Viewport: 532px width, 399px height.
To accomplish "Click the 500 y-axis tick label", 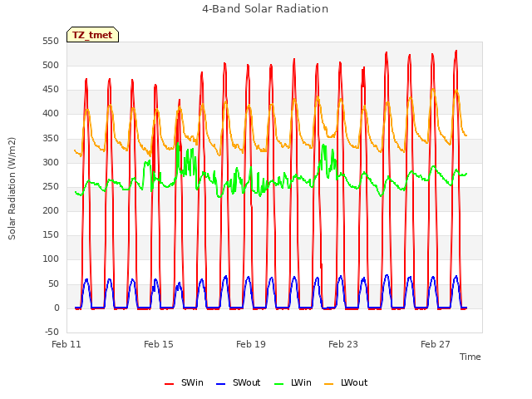I will [51, 66].
